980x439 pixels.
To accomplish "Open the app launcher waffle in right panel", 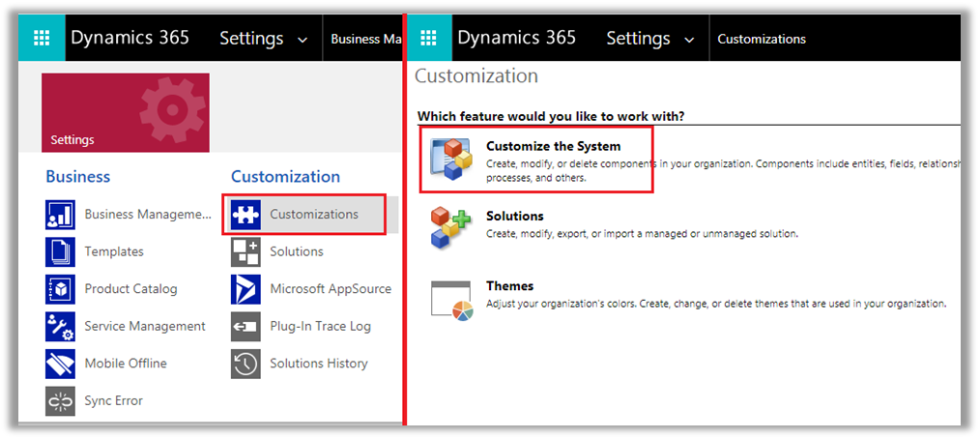I will tap(428, 39).
